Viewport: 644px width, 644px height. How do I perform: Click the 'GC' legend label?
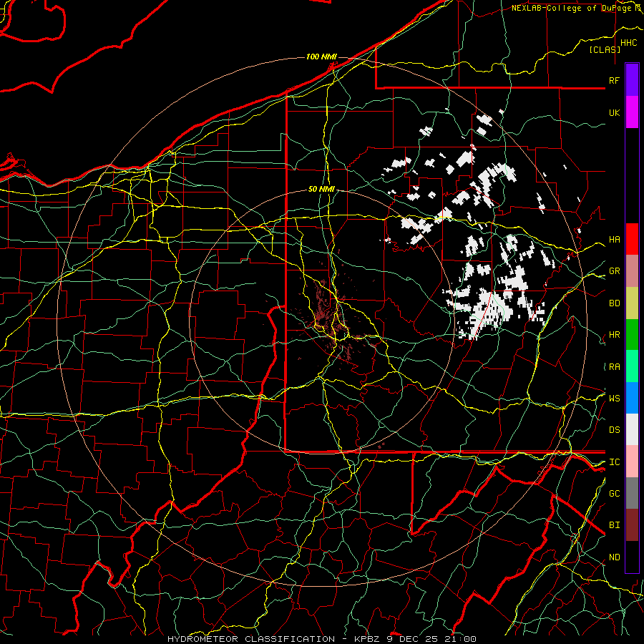click(x=614, y=494)
